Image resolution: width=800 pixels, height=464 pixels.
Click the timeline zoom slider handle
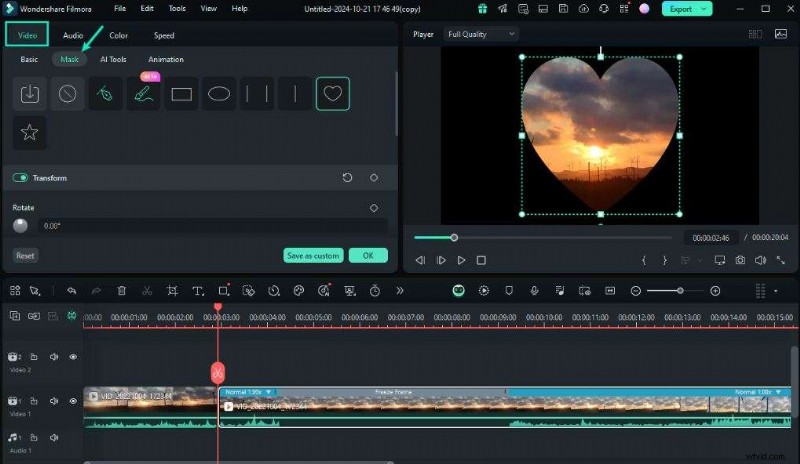[x=680, y=290]
